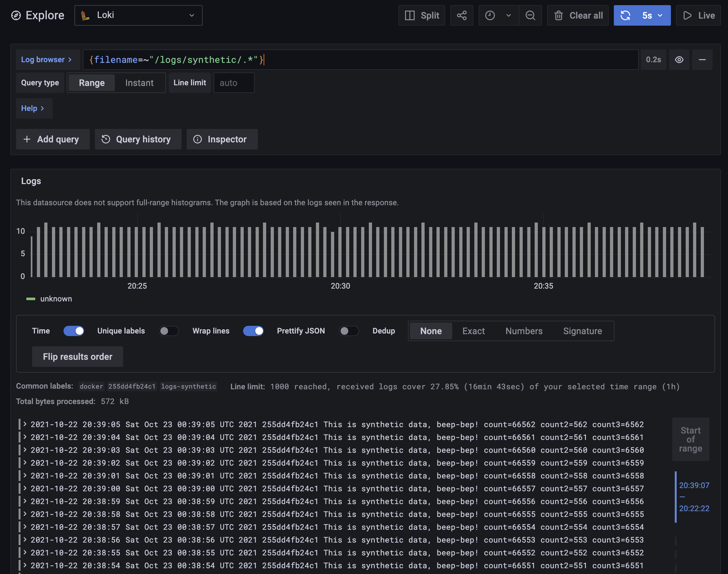
Task: Open the Loki data source dropdown
Action: pos(138,15)
